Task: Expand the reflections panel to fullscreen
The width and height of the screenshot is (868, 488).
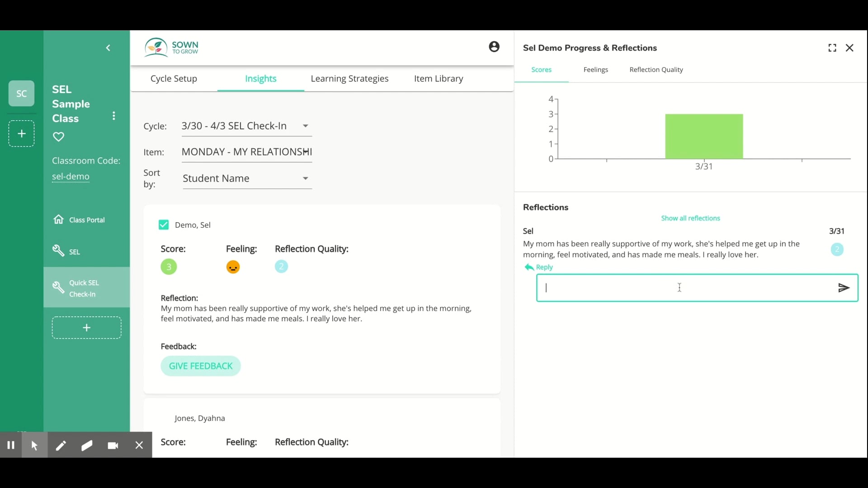Action: pyautogui.click(x=832, y=48)
